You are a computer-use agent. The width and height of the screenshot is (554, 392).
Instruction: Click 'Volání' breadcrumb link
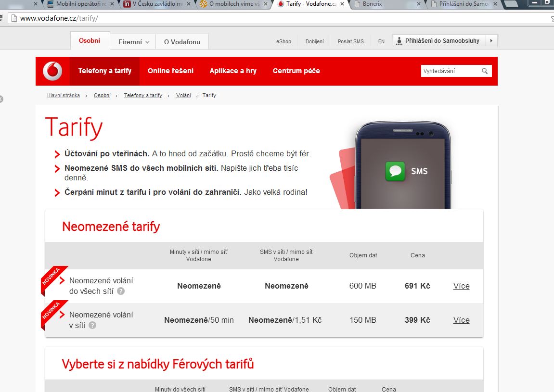pos(183,95)
